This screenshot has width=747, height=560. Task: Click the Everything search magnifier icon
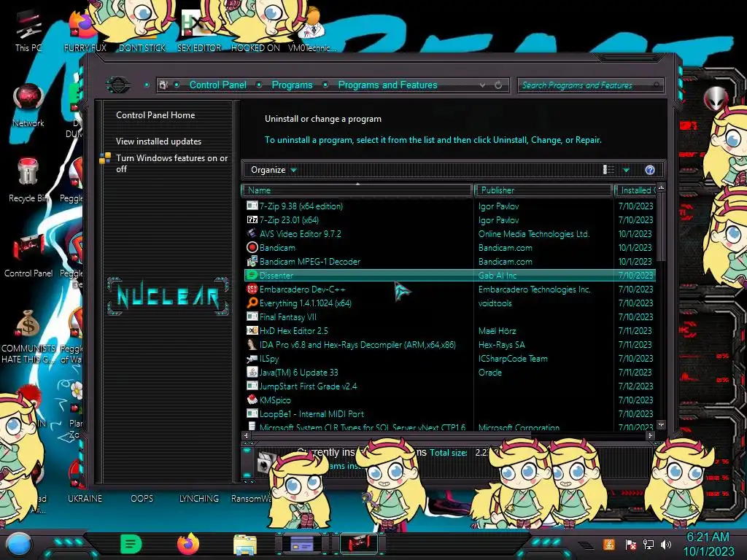coord(252,303)
